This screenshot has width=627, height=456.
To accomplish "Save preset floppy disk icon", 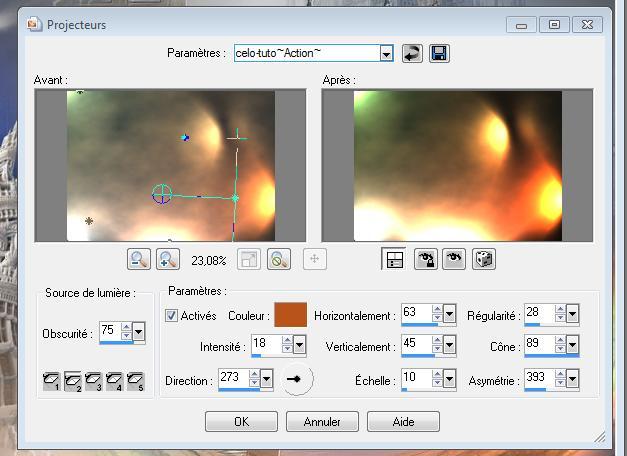I will 439,53.
